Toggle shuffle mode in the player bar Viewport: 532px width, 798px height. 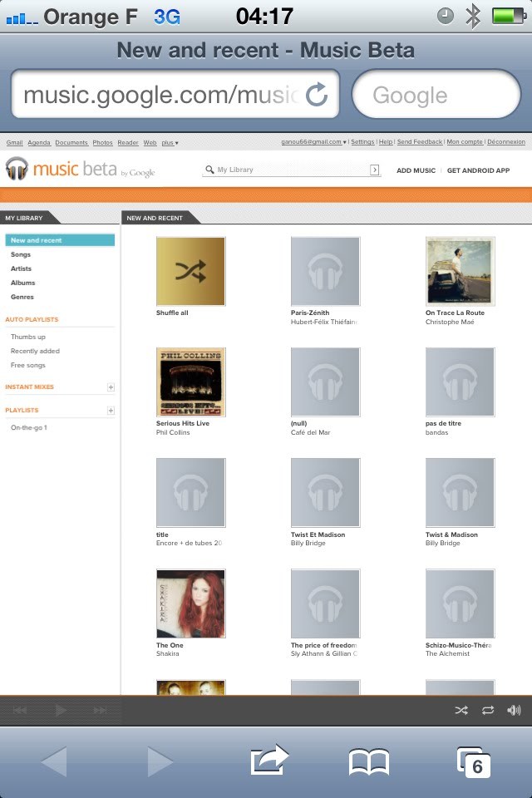[461, 710]
